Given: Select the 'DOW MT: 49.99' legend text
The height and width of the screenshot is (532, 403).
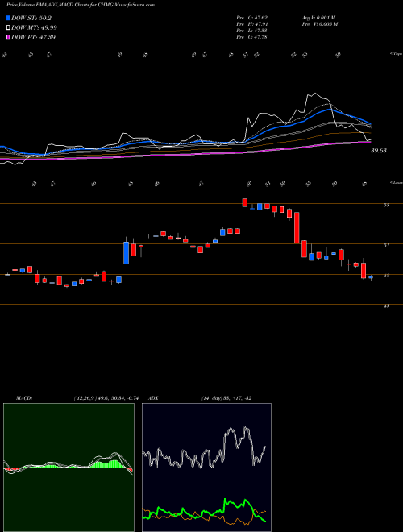Looking at the screenshot, I should click(x=35, y=28).
